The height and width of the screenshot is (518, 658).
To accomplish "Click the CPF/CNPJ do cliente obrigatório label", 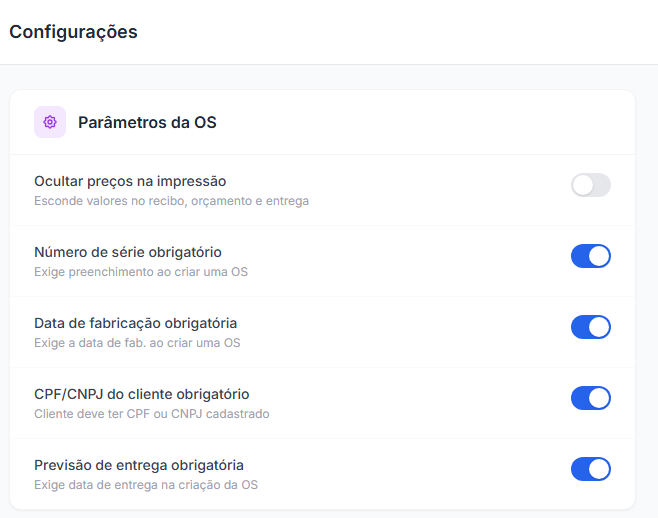I will pos(141,394).
